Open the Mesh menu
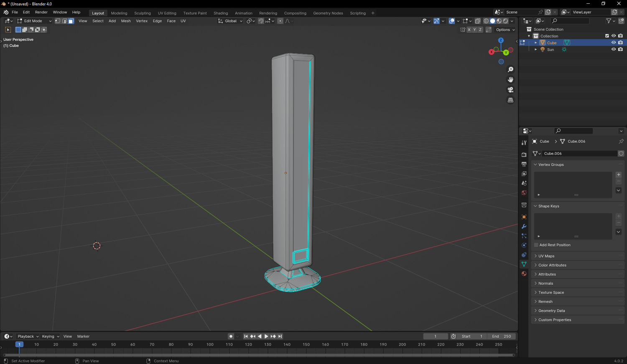627x364 pixels. [125, 21]
